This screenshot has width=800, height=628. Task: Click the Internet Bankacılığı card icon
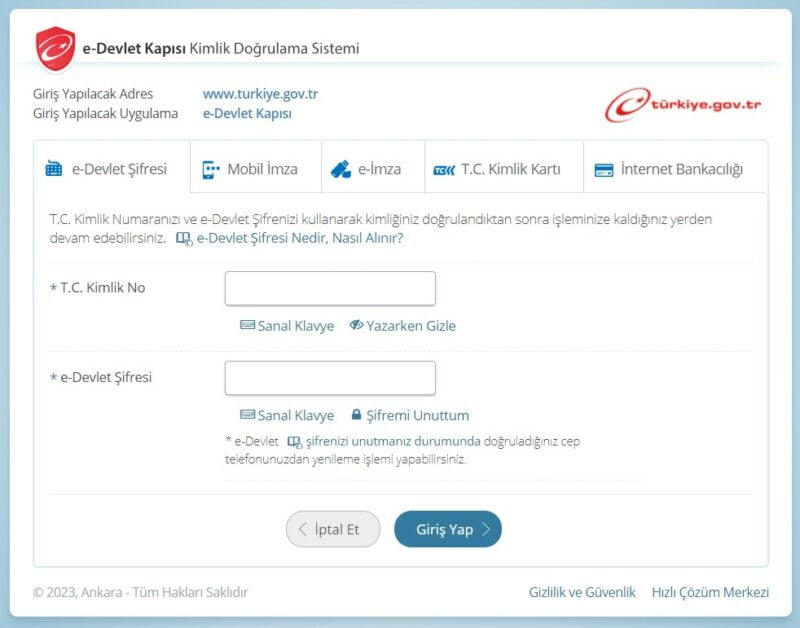click(x=603, y=169)
